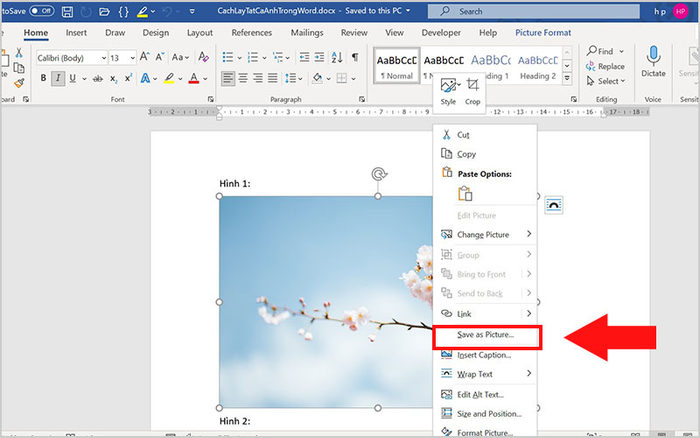Switch to the Draw tab
The image size is (700, 438).
coord(115,33)
